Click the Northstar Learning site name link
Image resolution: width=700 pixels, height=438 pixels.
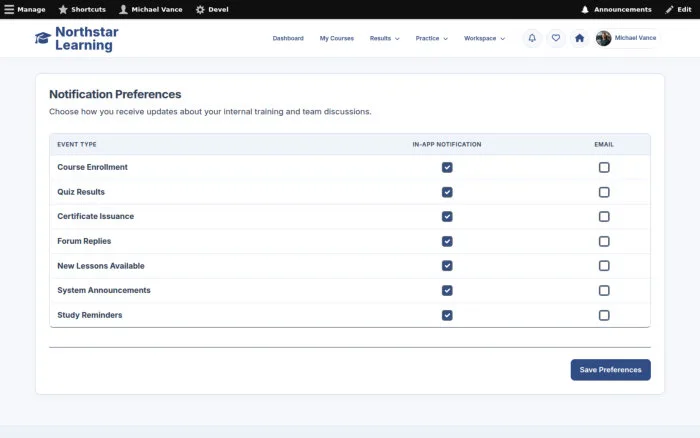[87, 38]
